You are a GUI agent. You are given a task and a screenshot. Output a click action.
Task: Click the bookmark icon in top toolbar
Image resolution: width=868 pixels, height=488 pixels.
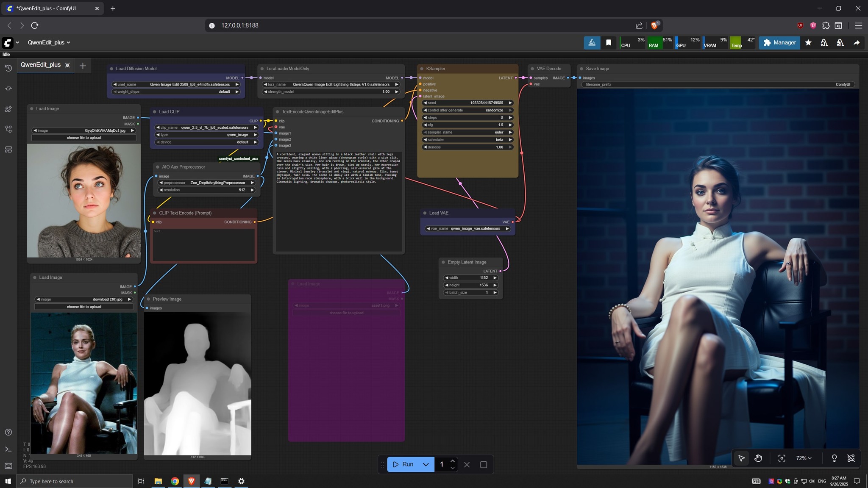(x=609, y=42)
